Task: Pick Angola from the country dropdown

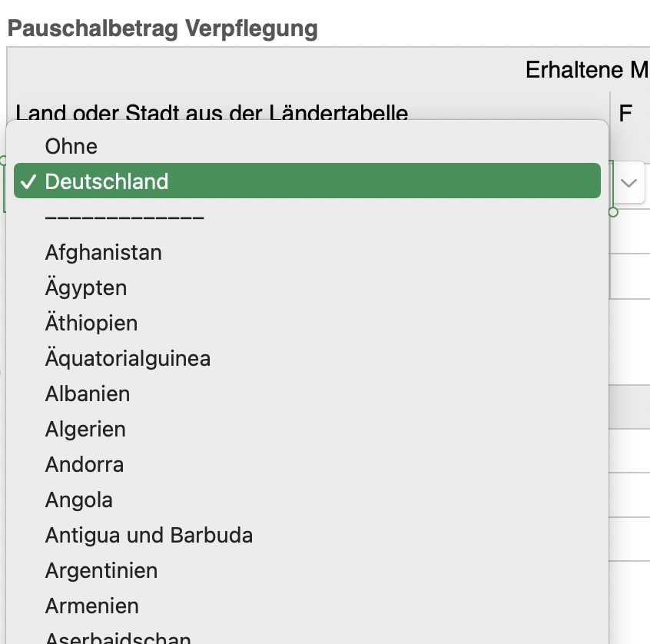Action: [x=79, y=500]
